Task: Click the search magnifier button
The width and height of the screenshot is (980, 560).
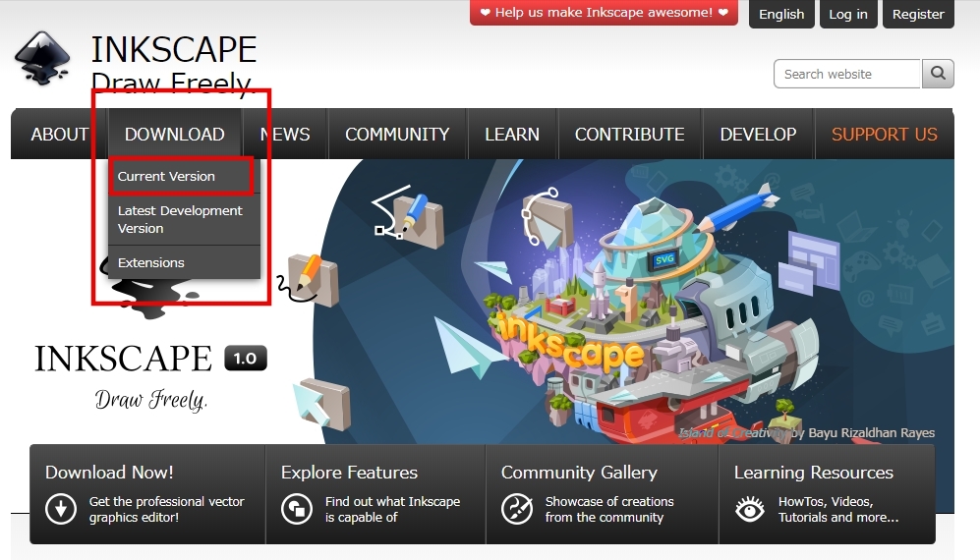Action: [938, 74]
